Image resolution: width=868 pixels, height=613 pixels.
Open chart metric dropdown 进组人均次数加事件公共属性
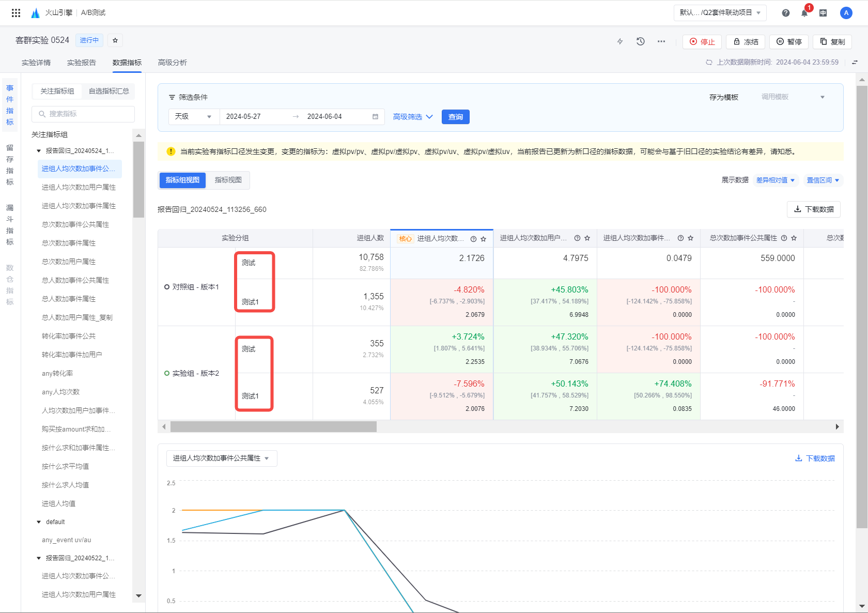tap(222, 458)
